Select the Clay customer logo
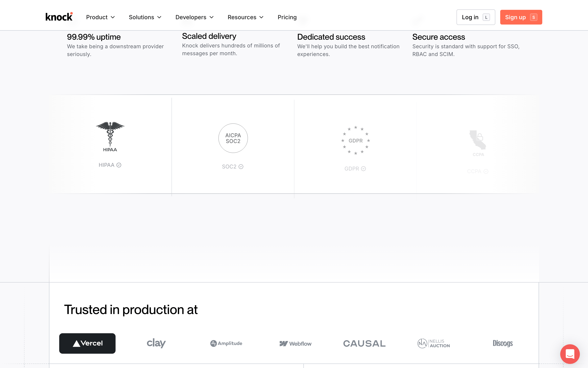This screenshot has height=368, width=588. point(156,343)
